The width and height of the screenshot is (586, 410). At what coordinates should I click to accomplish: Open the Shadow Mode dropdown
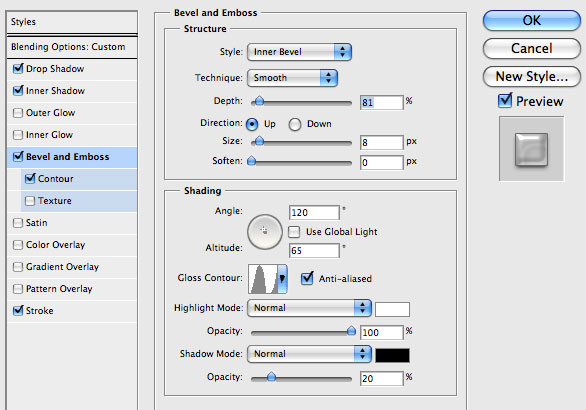pyautogui.click(x=309, y=354)
